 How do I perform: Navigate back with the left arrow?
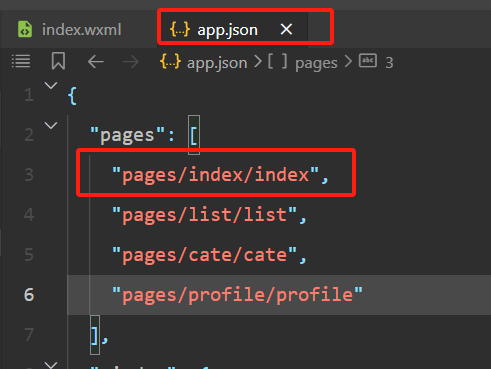point(96,62)
